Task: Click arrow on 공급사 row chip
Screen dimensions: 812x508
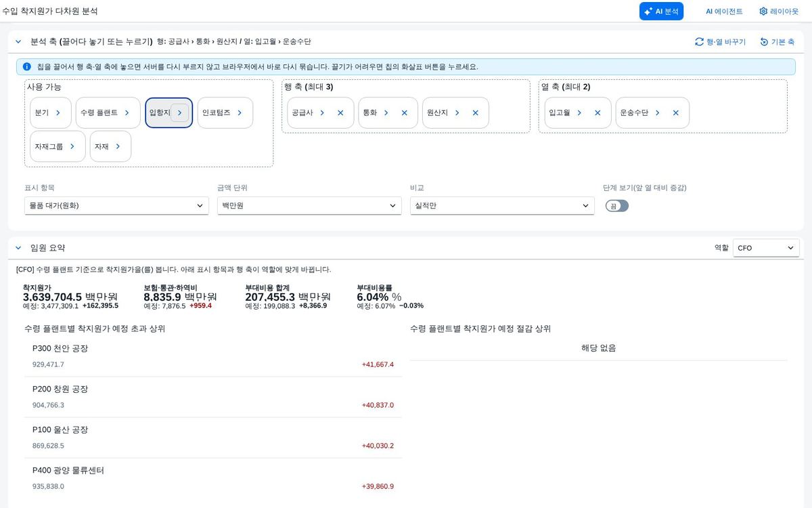Action: [323, 113]
